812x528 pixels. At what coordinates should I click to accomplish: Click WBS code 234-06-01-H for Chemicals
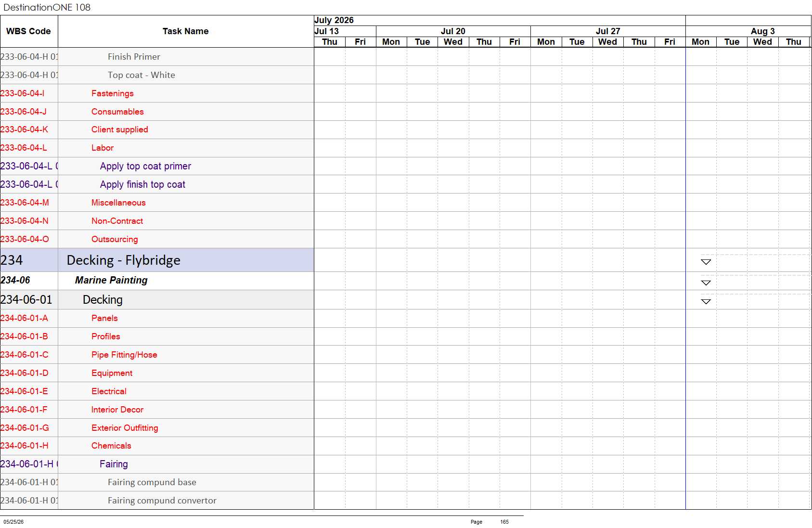(x=25, y=446)
